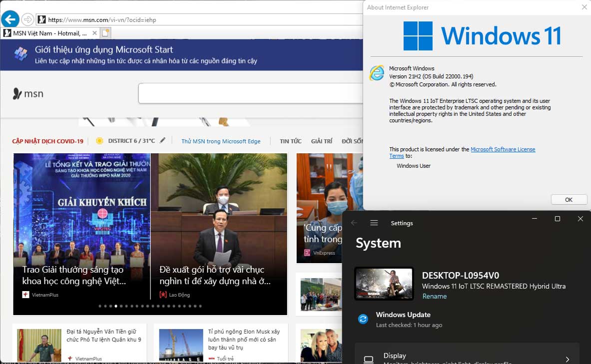Image resolution: width=591 pixels, height=364 pixels.
Task: Select the MSN Việt Nam browser tab
Action: [x=50, y=33]
